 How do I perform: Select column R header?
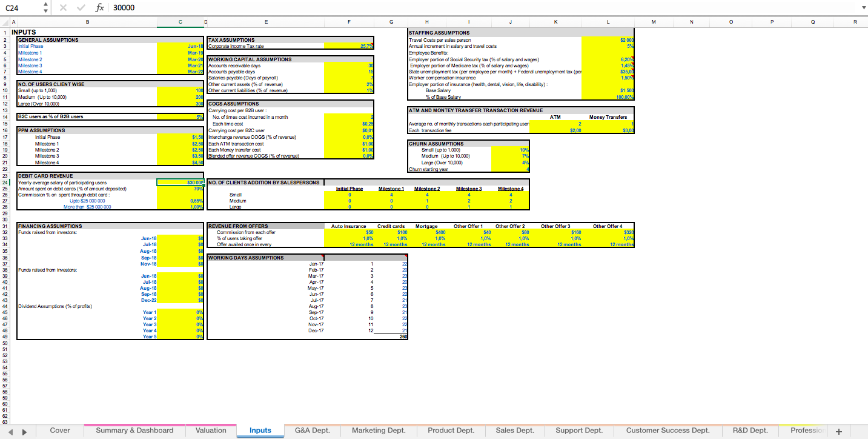(x=855, y=21)
